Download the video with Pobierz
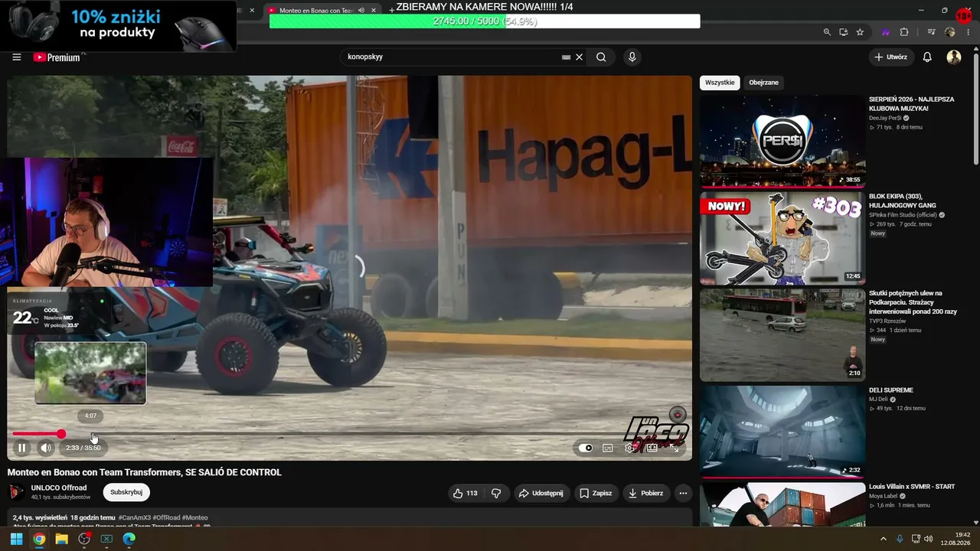 click(646, 494)
